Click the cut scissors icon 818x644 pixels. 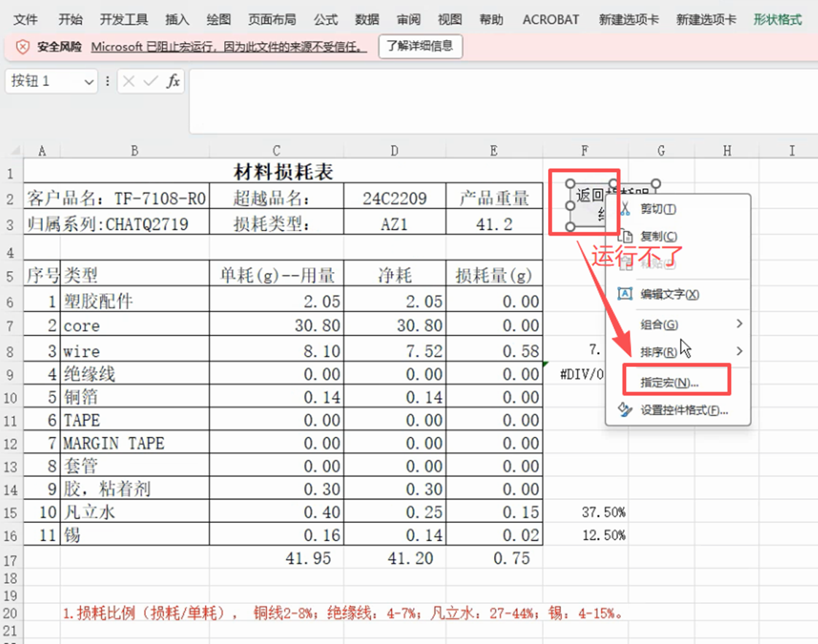[x=625, y=209]
